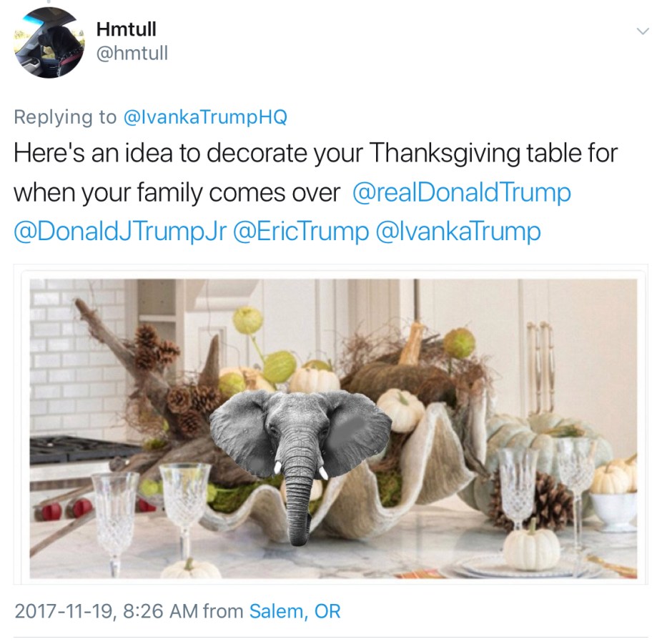Click the elephant's trunk in the photo
672x644 pixels.
pyautogui.click(x=299, y=505)
